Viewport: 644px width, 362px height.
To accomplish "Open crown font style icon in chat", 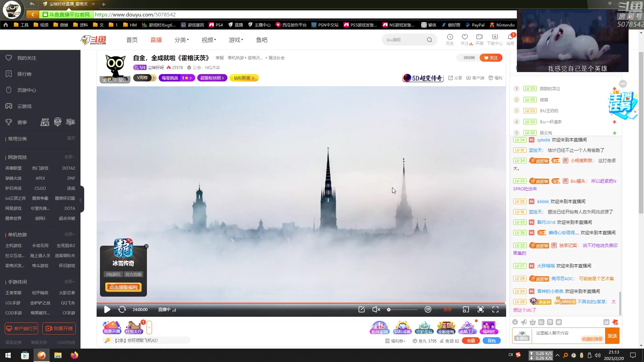I will tap(533, 322).
